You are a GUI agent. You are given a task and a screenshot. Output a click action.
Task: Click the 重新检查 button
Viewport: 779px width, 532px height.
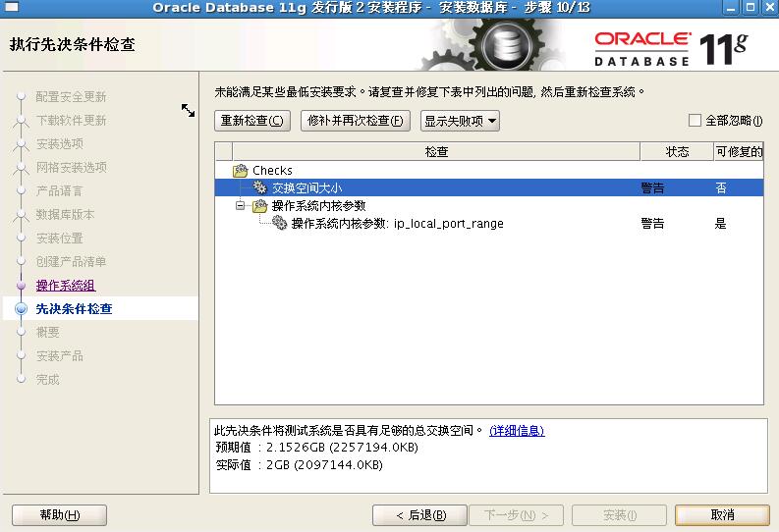(252, 121)
